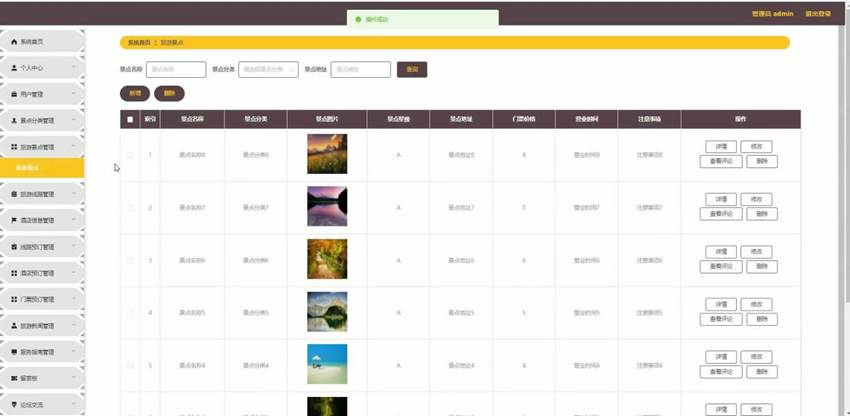Click the monitor icon beside 服务指南管理
The image size is (850, 416).
point(14,352)
